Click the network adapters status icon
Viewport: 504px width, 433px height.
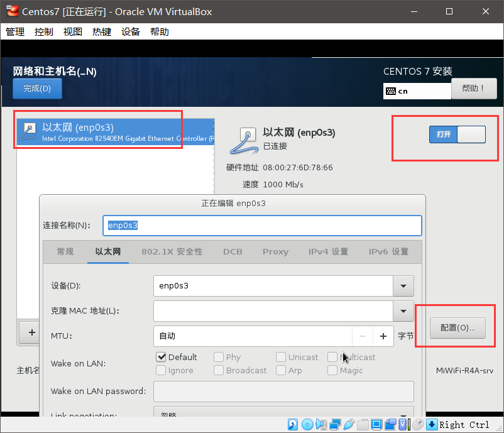pyautogui.click(x=335, y=425)
